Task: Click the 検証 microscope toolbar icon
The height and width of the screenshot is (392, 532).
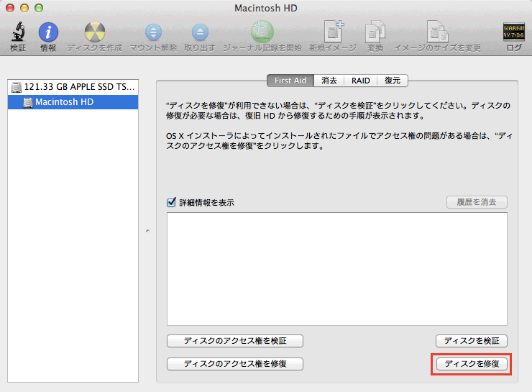Action: coord(18,32)
